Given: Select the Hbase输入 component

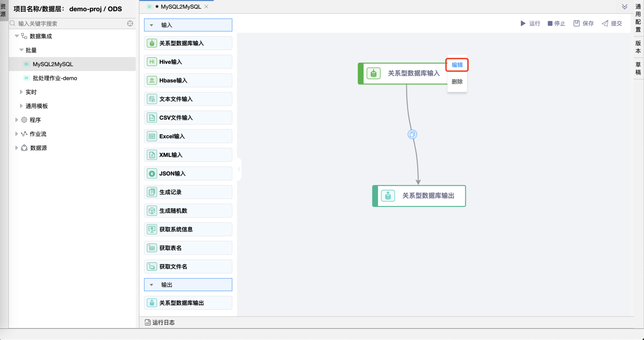Looking at the screenshot, I should click(188, 80).
